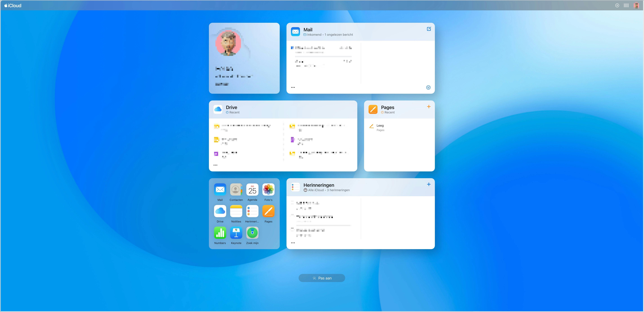644x312 pixels.
Task: Open the Photos app icon
Action: click(x=268, y=190)
